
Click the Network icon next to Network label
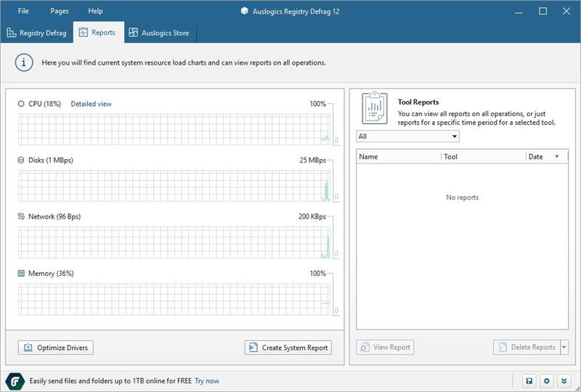(x=21, y=216)
